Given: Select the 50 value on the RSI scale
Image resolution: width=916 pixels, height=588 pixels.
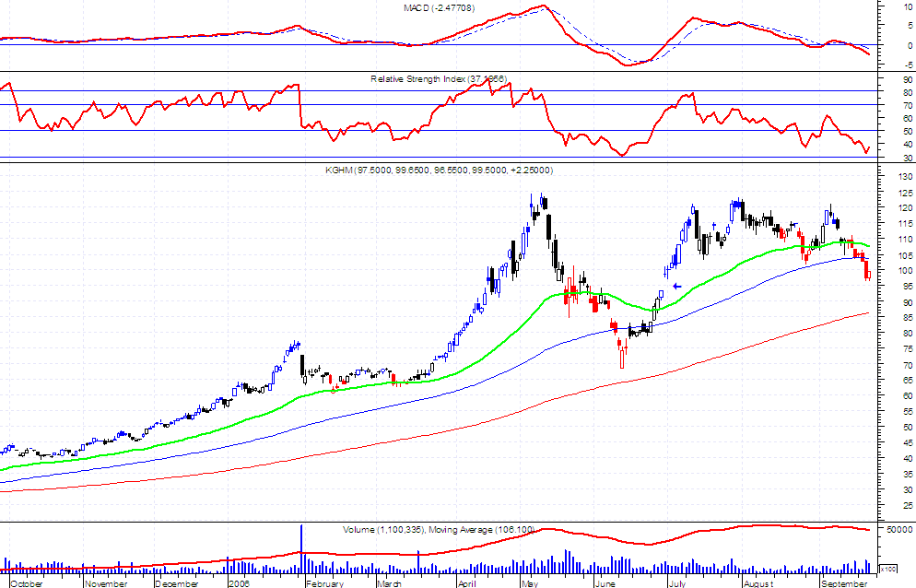Looking at the screenshot, I should tap(908, 132).
